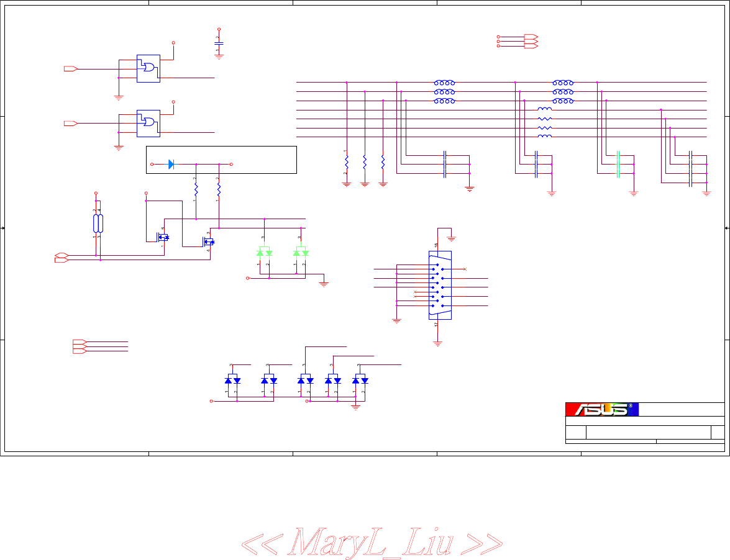Select the blue VGA connector symbol
The image size is (730, 560).
tap(440, 285)
